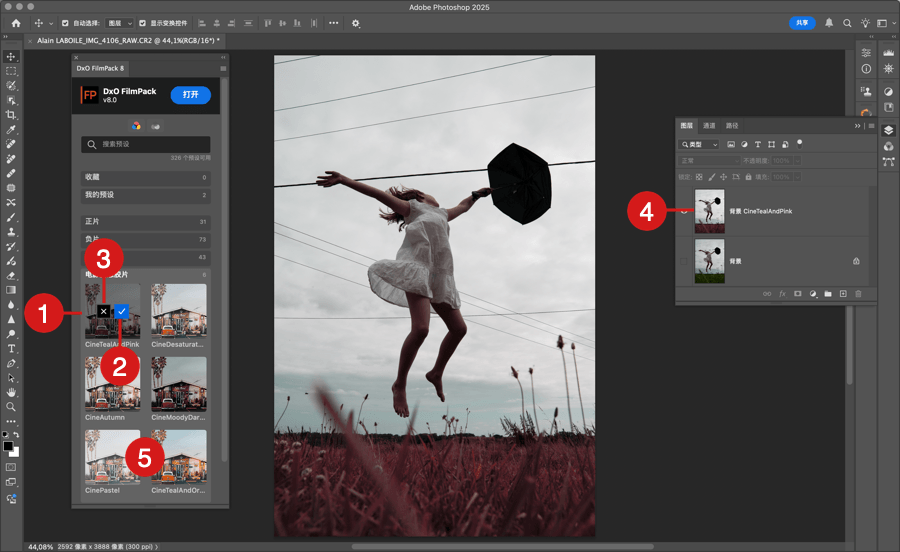Open the 图层 auto-select dropdown in options bar

pos(118,22)
